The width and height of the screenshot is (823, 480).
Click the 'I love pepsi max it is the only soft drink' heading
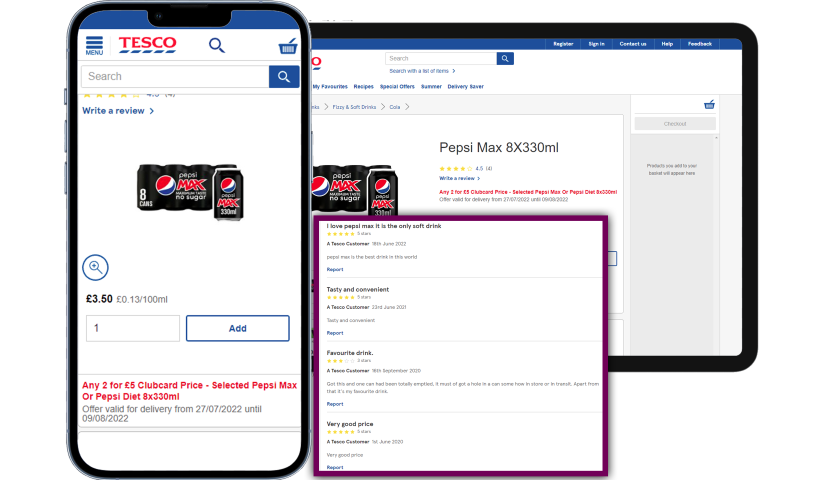point(384,226)
